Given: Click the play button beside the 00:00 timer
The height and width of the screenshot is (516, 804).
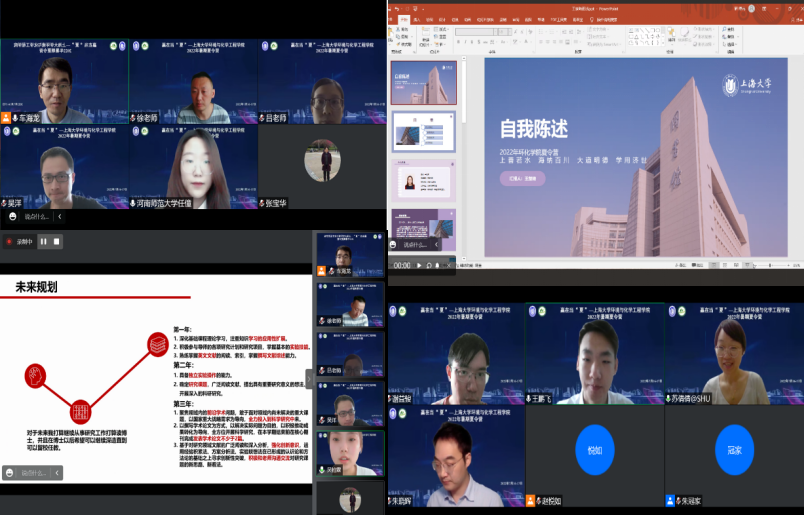Looking at the screenshot, I should (x=419, y=265).
